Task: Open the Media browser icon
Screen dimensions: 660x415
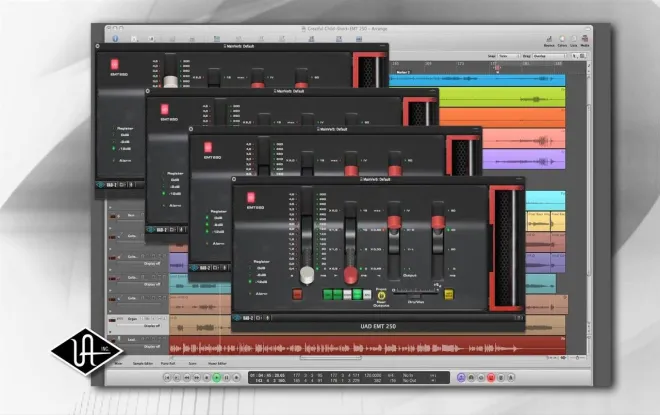Action: (585, 41)
